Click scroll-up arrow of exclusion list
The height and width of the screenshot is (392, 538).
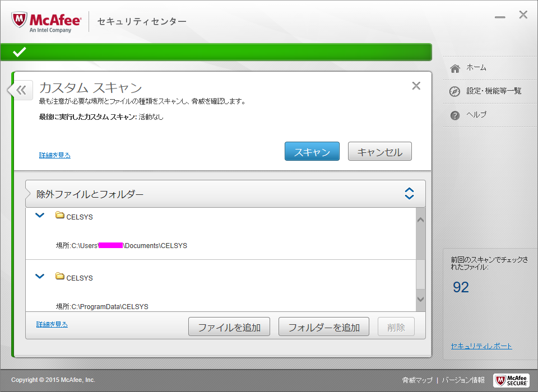(421, 220)
